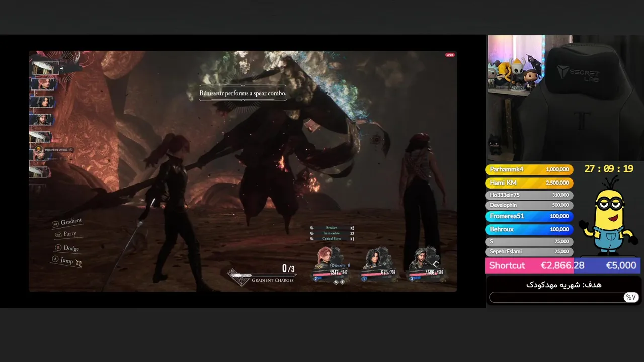Click the diamond status icon near bearded man
Image resolution: width=644 pixels, height=362 pixels.
coord(436,263)
